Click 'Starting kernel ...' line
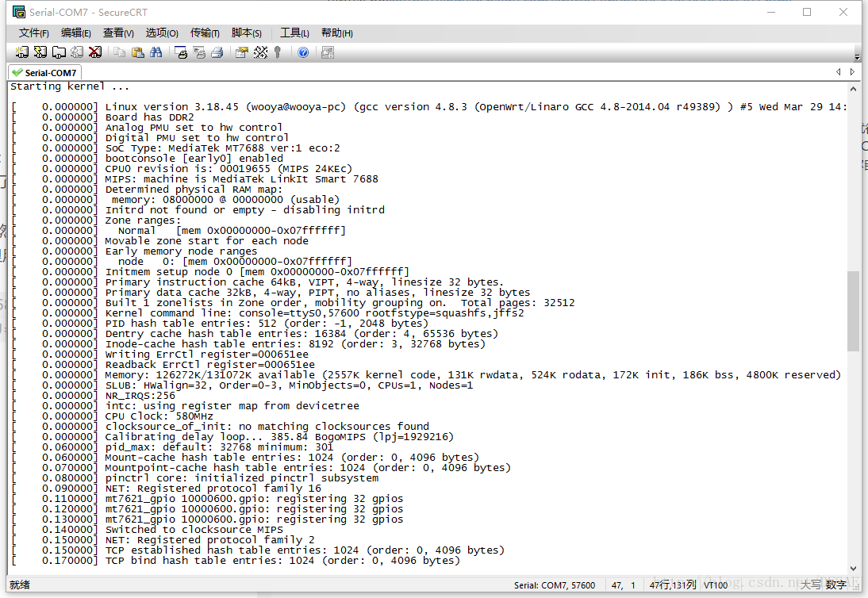 point(70,86)
